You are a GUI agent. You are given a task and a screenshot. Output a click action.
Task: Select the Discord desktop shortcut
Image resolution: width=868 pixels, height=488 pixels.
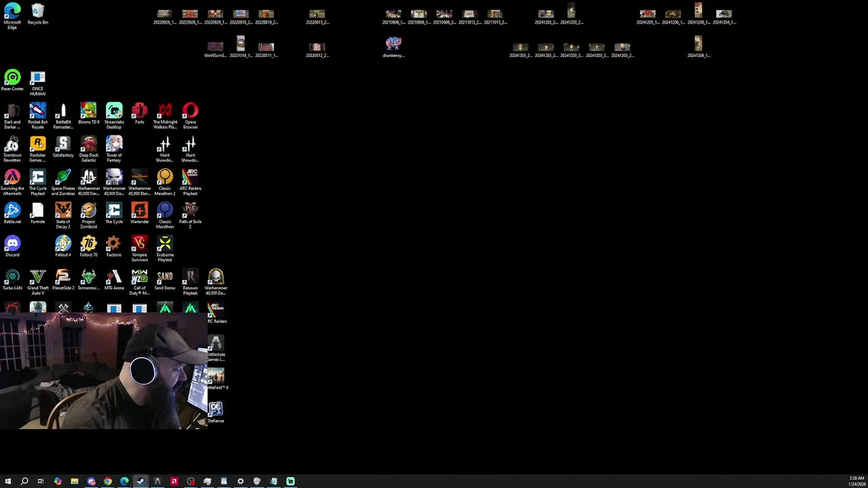pyautogui.click(x=12, y=247)
